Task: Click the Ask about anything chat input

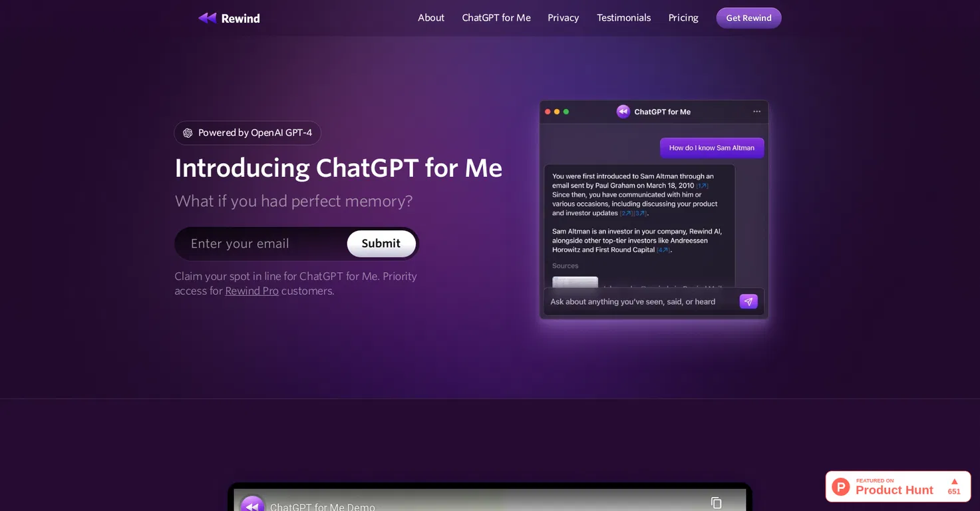Action: 641,301
